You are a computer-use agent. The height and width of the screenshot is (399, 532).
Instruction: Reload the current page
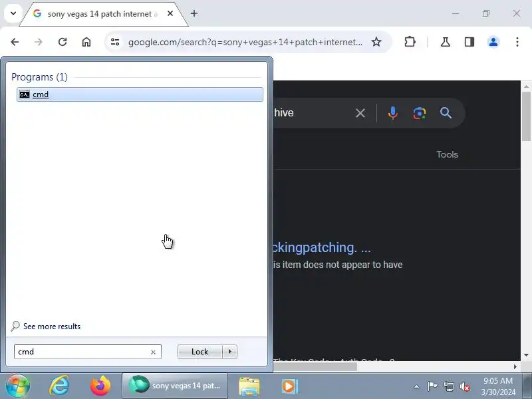(x=63, y=42)
